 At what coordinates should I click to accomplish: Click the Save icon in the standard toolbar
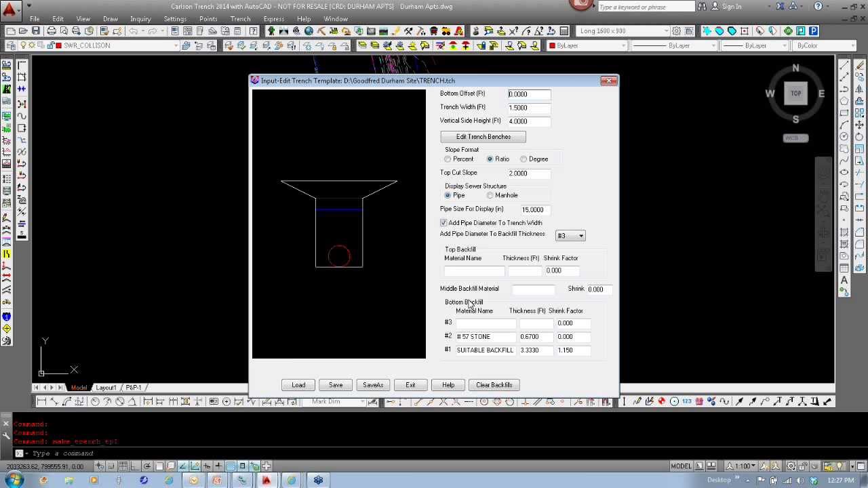click(x=37, y=31)
